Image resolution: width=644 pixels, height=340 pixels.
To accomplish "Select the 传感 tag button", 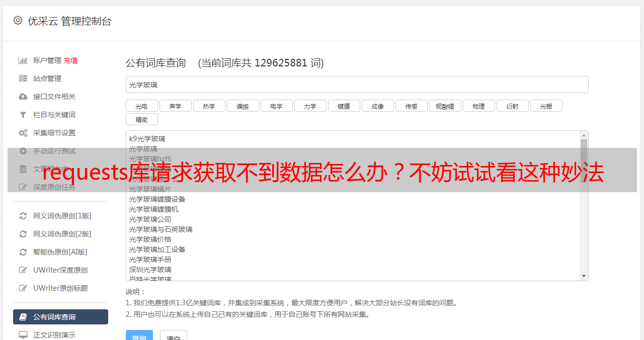I will click(411, 106).
